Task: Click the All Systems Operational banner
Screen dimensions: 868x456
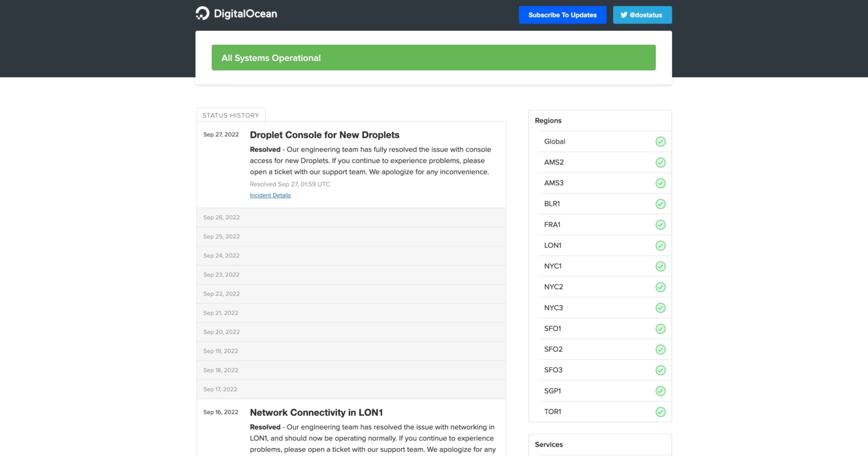Action: 433,58
